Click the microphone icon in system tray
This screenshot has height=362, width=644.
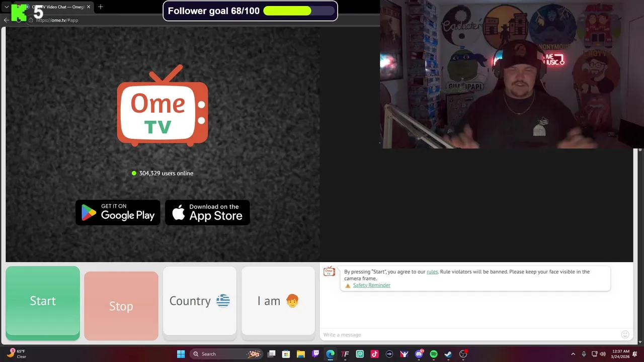tap(584, 354)
